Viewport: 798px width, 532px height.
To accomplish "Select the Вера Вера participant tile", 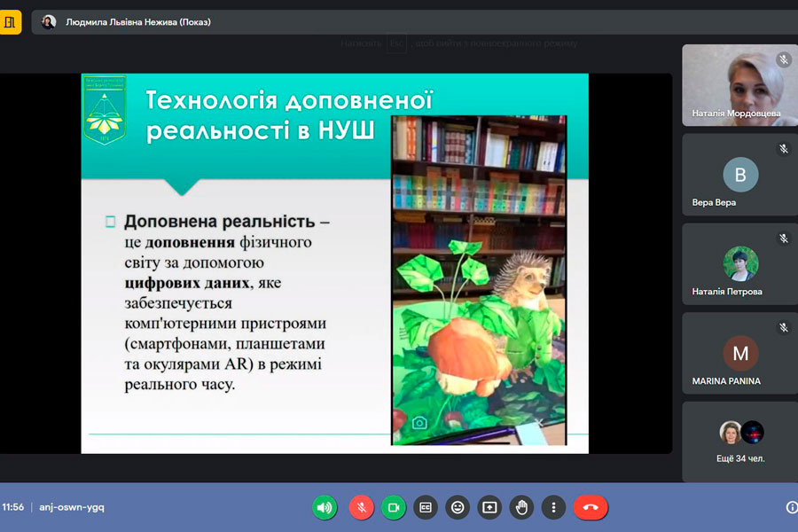I will [740, 175].
